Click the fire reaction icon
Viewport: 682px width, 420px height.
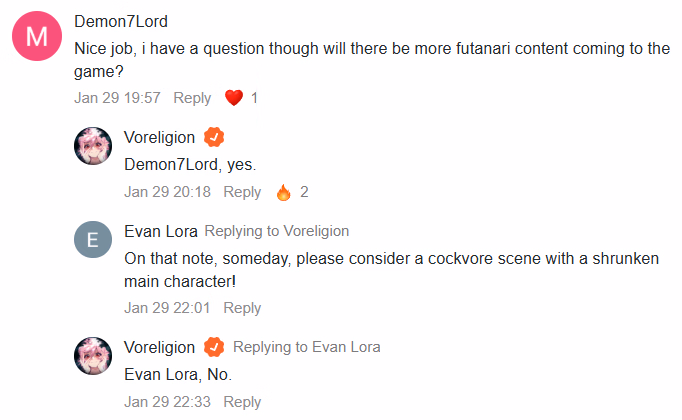[x=283, y=192]
